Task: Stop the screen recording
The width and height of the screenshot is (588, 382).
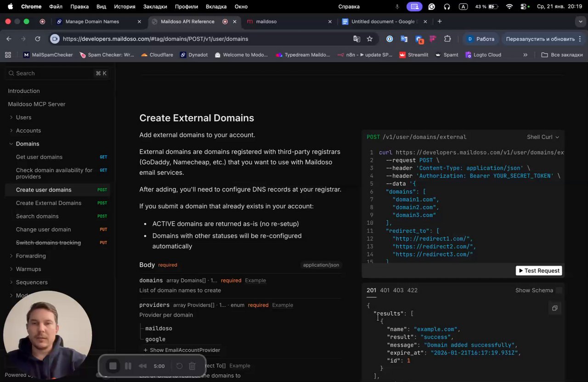Action: coord(113,366)
